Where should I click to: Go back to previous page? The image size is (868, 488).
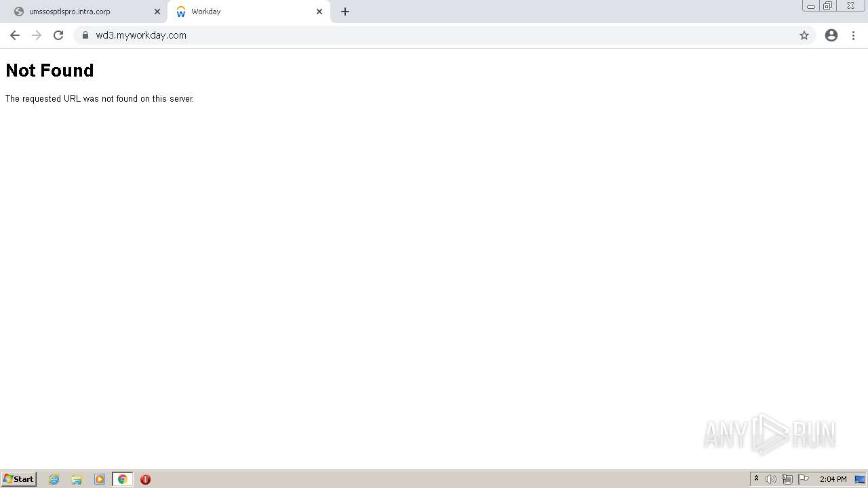pos(15,35)
